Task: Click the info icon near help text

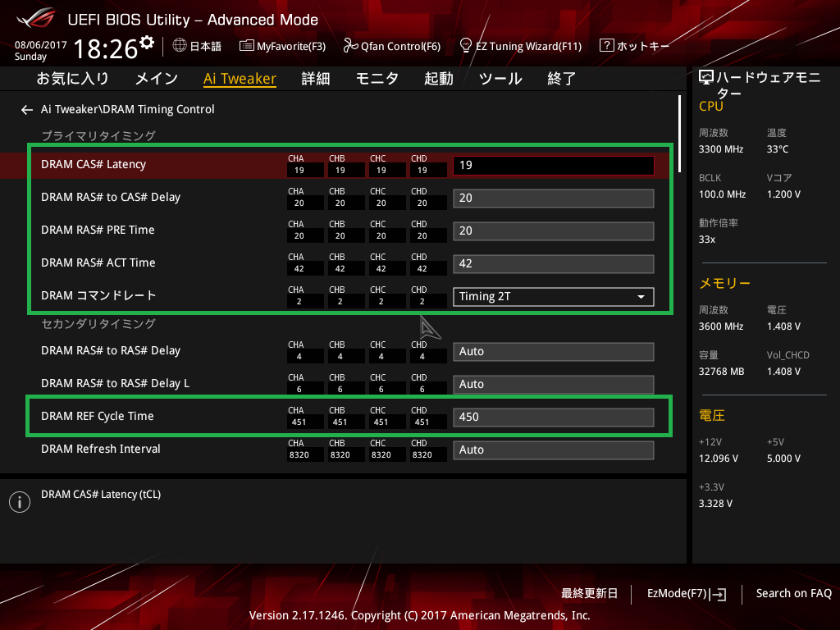Action: click(x=20, y=502)
